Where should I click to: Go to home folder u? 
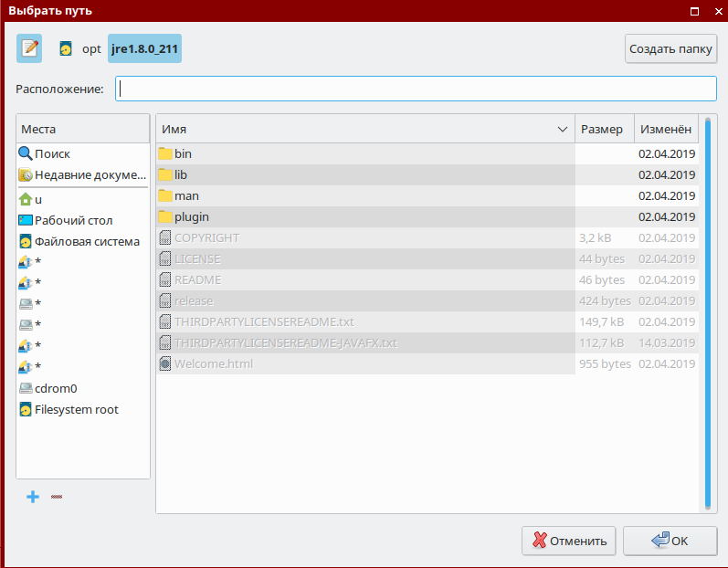click(38, 199)
